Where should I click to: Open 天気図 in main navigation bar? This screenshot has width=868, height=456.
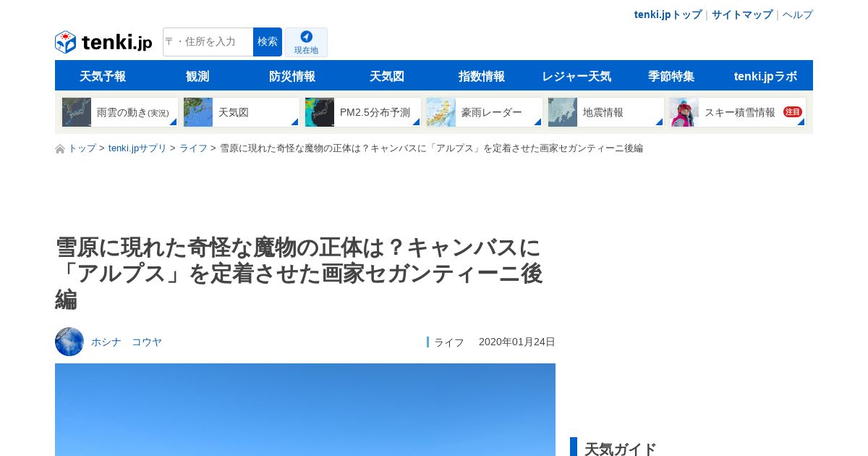coord(387,76)
